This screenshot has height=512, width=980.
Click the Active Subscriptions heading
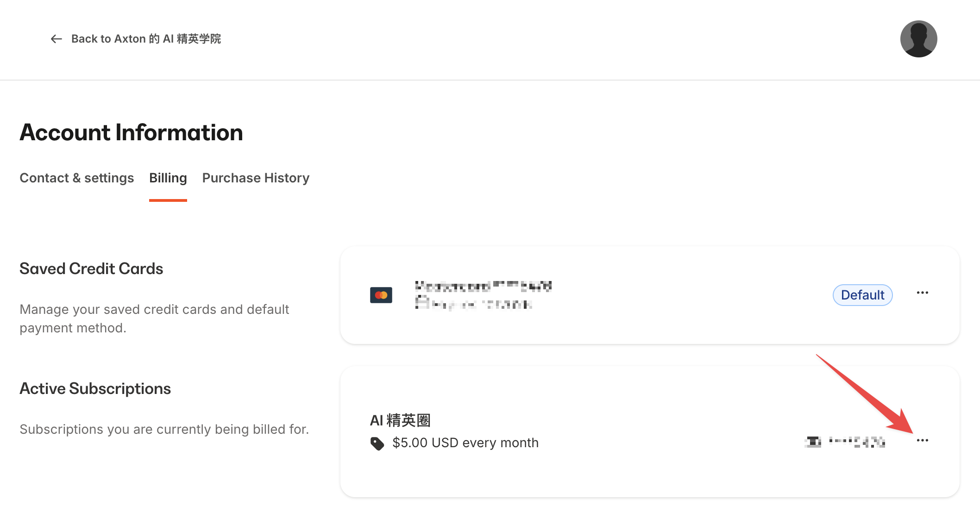95,389
